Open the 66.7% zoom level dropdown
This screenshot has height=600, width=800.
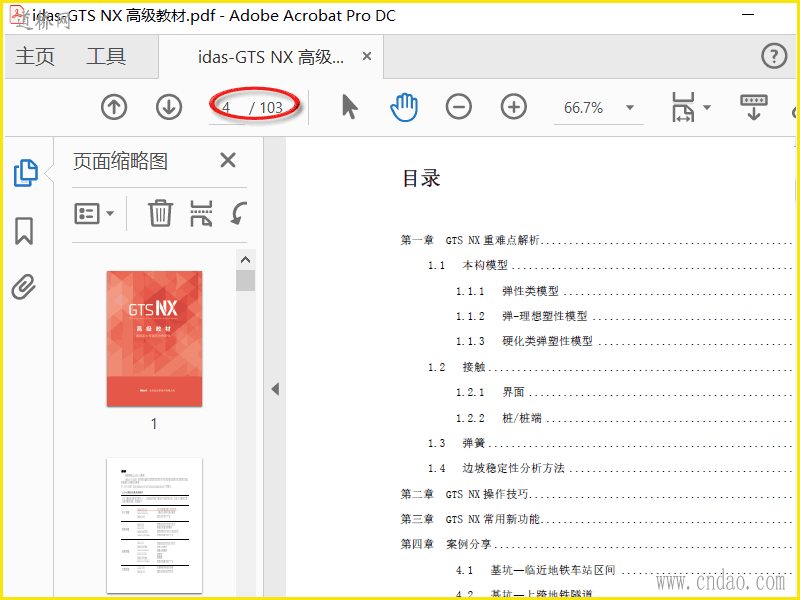(630, 108)
